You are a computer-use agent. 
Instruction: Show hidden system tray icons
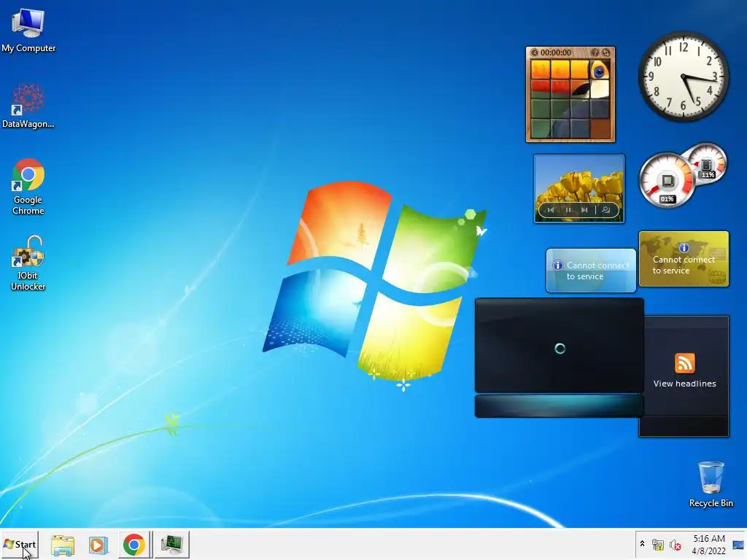pyautogui.click(x=642, y=544)
